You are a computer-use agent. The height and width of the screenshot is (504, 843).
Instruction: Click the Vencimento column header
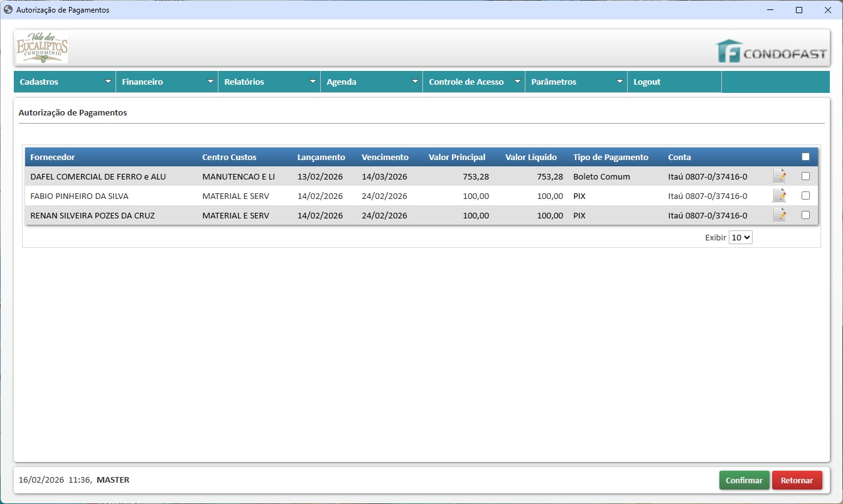[385, 157]
